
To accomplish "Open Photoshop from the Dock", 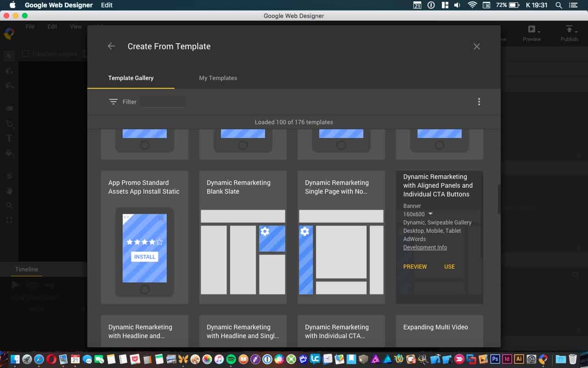I will pos(495,359).
